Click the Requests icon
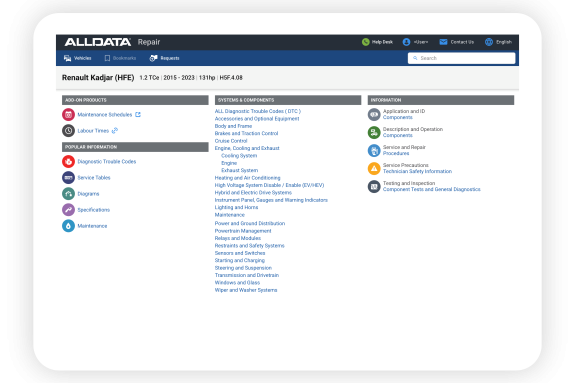The height and width of the screenshot is (383, 575). [153, 58]
